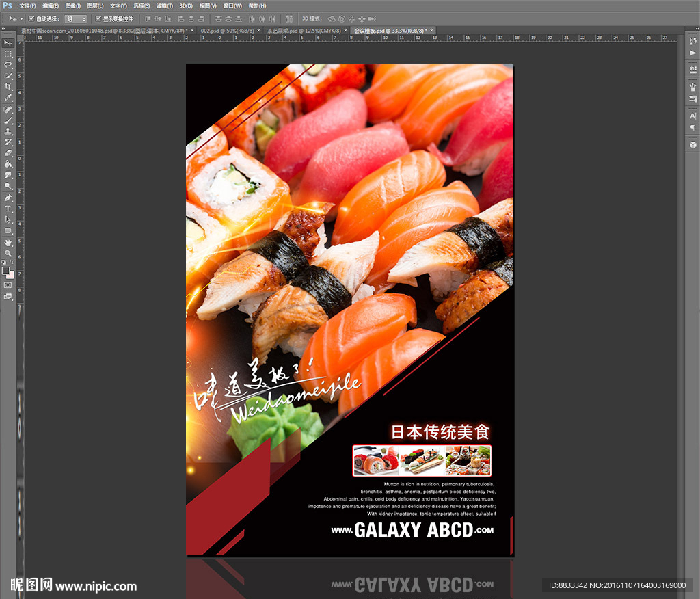Select the Smudge tool

[x=8, y=175]
